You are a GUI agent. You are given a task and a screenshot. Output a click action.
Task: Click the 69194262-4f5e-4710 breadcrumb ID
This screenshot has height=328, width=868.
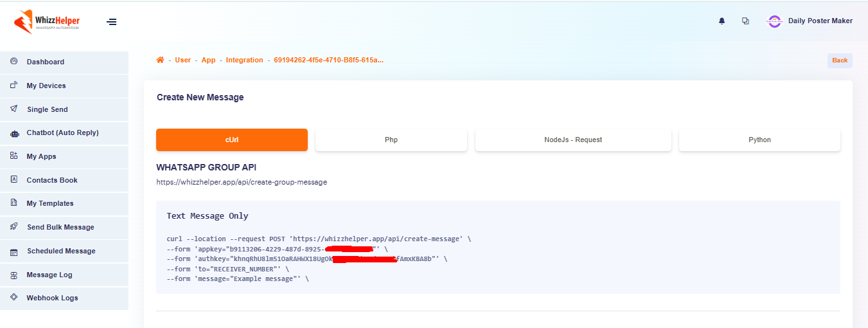tap(328, 60)
